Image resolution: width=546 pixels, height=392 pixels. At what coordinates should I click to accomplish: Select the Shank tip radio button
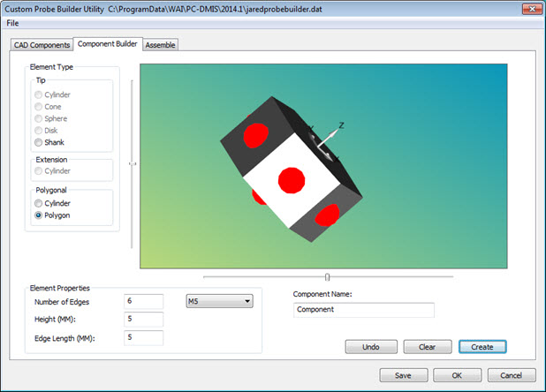(x=39, y=142)
